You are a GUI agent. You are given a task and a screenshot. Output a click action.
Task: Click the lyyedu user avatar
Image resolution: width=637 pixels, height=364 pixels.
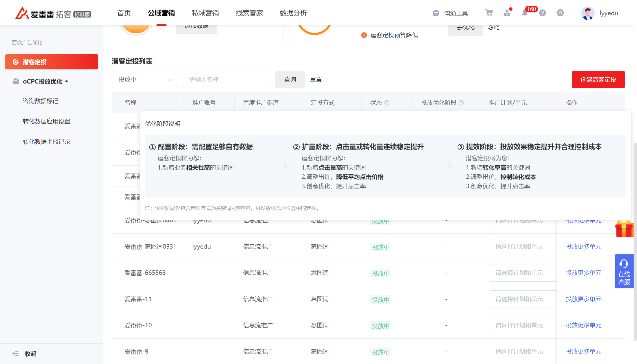click(x=588, y=13)
